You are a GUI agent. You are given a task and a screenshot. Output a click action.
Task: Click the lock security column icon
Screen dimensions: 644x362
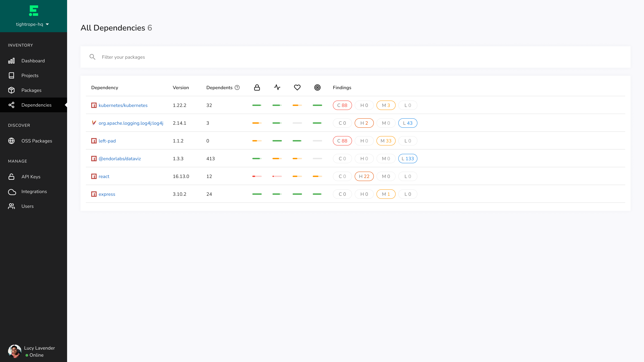click(x=257, y=87)
